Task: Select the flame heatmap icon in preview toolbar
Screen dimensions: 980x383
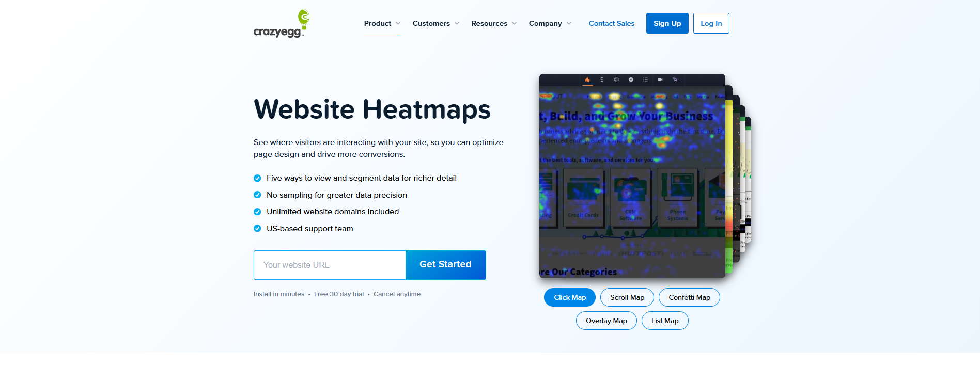Action: (587, 79)
